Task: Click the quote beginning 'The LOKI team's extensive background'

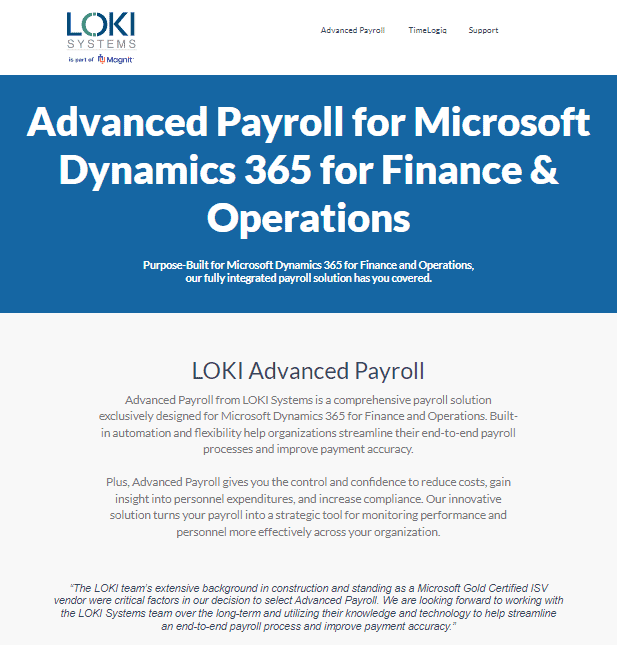Action: 308,607
